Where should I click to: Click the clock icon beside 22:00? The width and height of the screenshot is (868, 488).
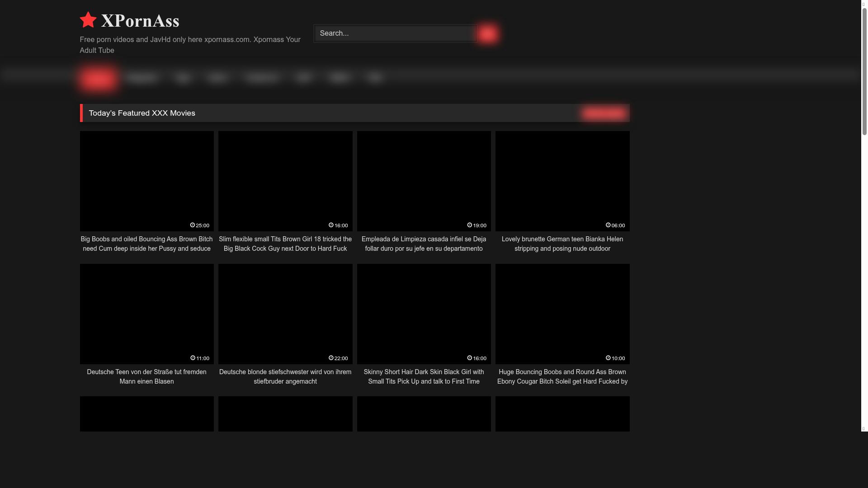(331, 358)
